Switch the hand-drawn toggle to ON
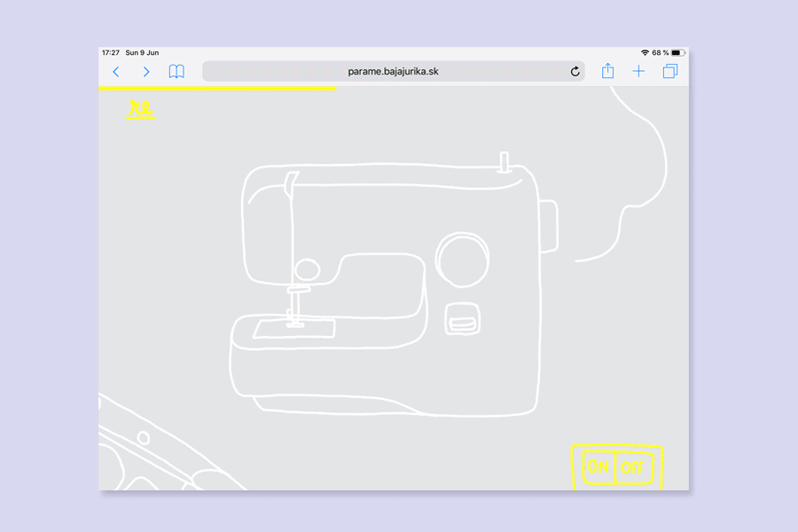This screenshot has width=798, height=532. (x=598, y=467)
